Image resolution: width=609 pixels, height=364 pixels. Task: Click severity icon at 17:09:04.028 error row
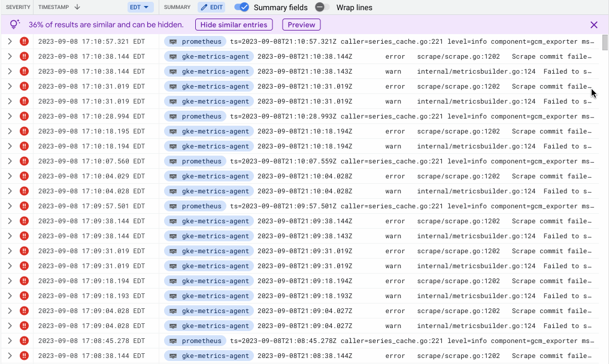24,311
